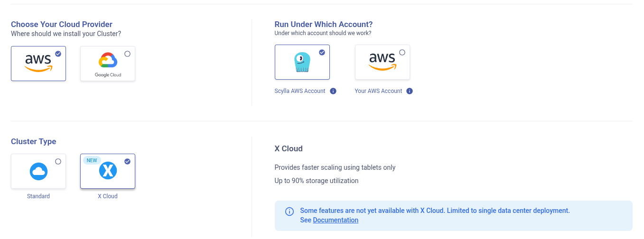The width and height of the screenshot is (644, 239).
Task: Click the Your AWS Account text label
Action: click(378, 91)
